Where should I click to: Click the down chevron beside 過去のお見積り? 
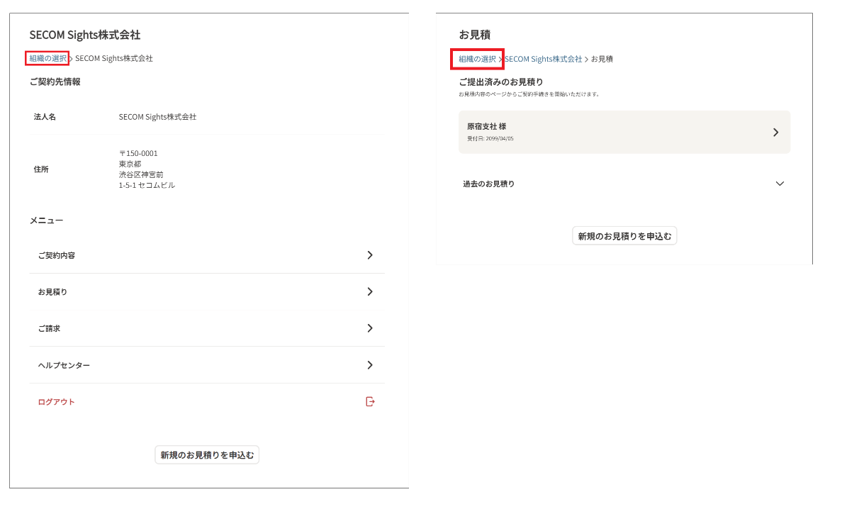click(780, 184)
